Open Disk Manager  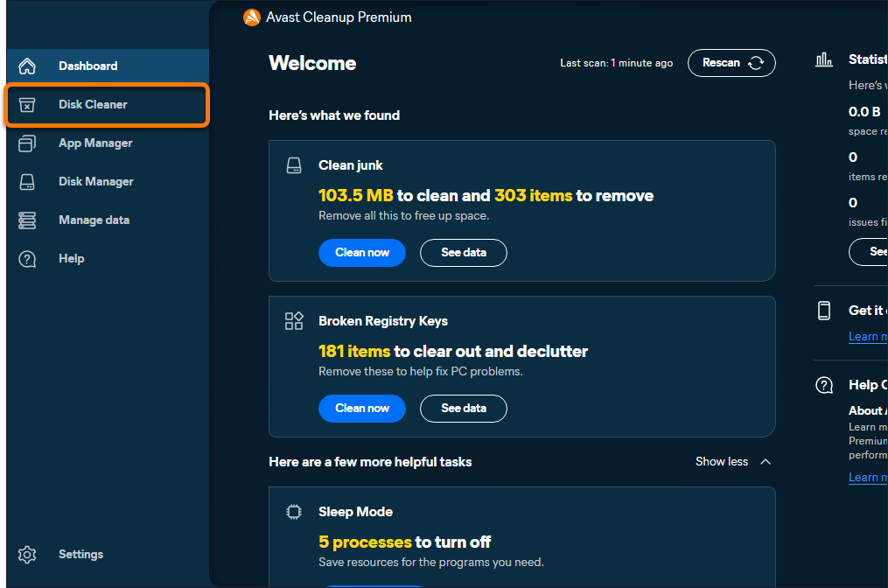(x=108, y=182)
